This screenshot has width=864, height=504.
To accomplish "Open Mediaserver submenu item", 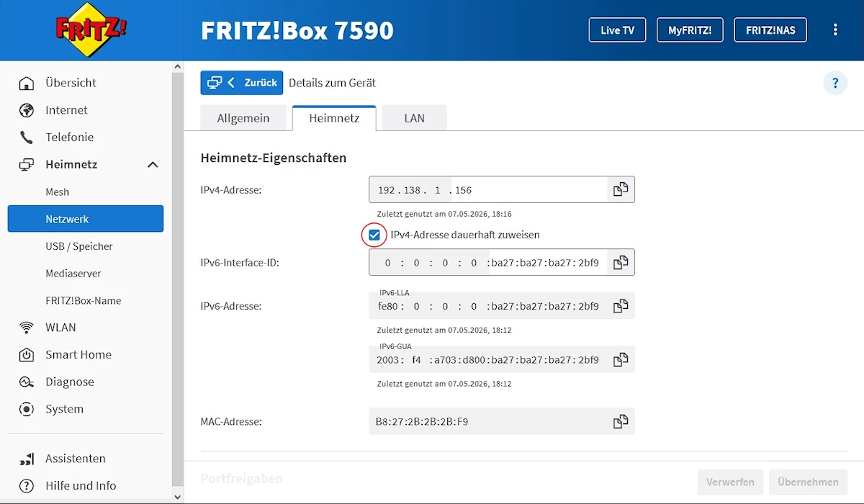I will tap(73, 274).
